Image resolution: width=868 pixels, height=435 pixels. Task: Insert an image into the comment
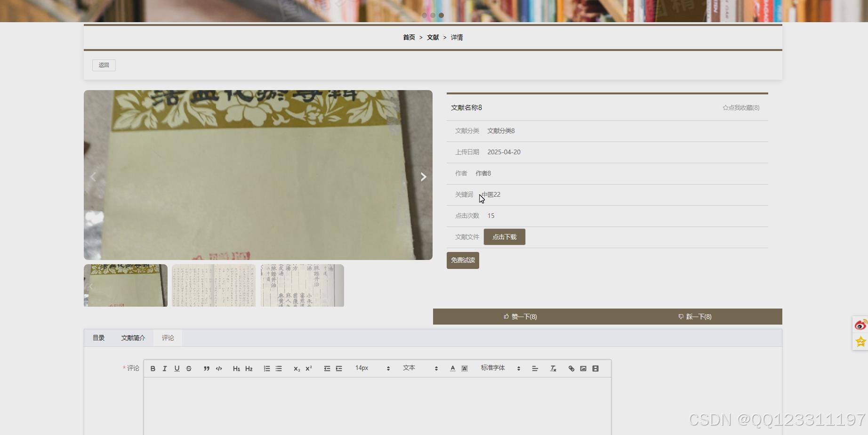tap(583, 369)
